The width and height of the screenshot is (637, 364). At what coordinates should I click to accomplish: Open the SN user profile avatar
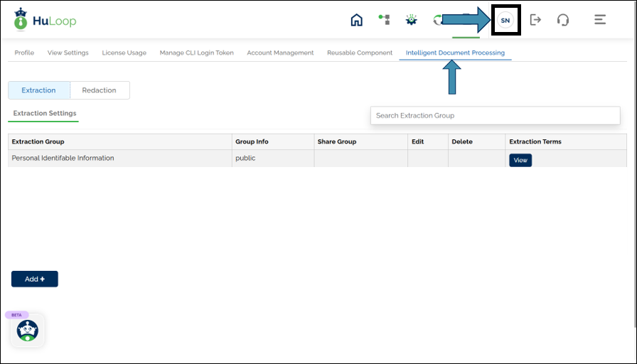click(505, 21)
